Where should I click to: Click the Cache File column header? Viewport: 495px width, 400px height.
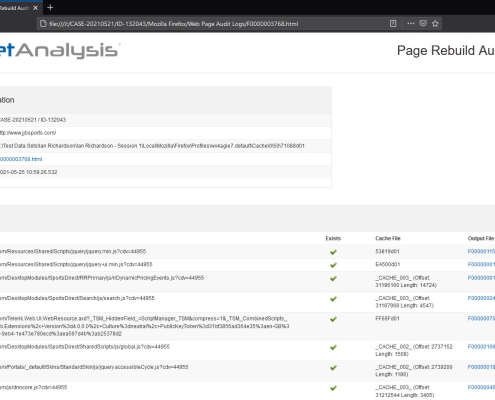click(x=388, y=238)
